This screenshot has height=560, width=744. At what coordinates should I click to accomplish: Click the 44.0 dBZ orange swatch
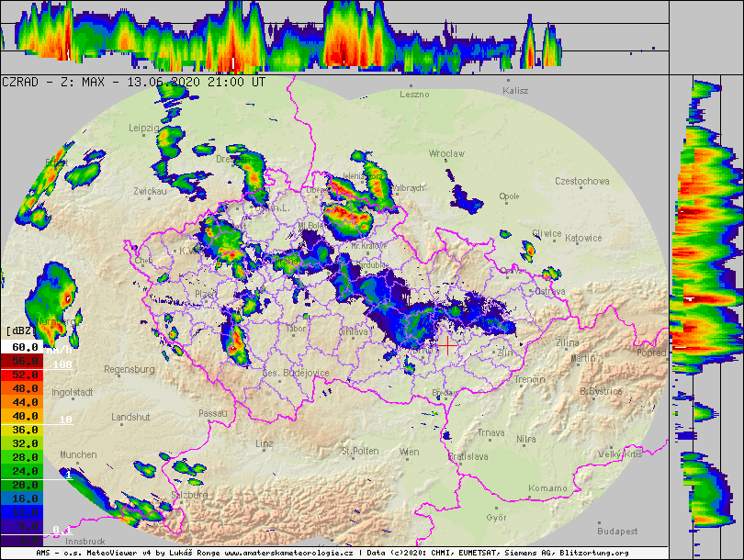point(22,403)
